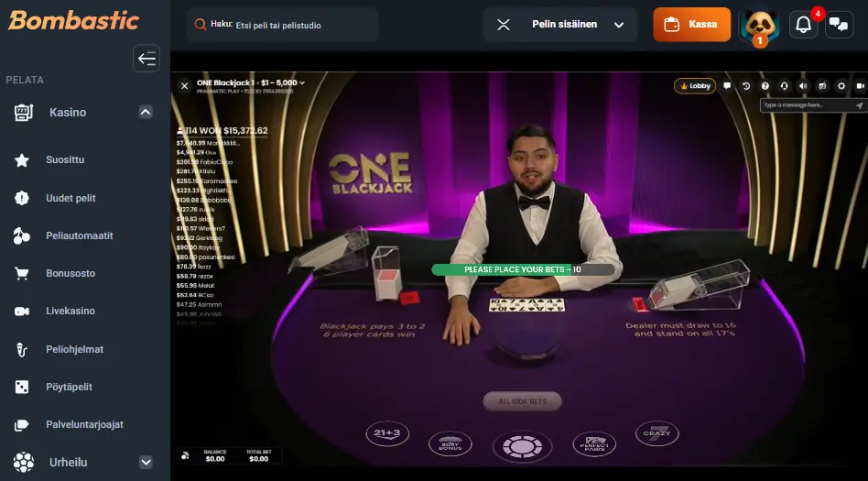Select the Crazy 7 side bet
Viewport: 868px width, 481px height.
click(657, 433)
